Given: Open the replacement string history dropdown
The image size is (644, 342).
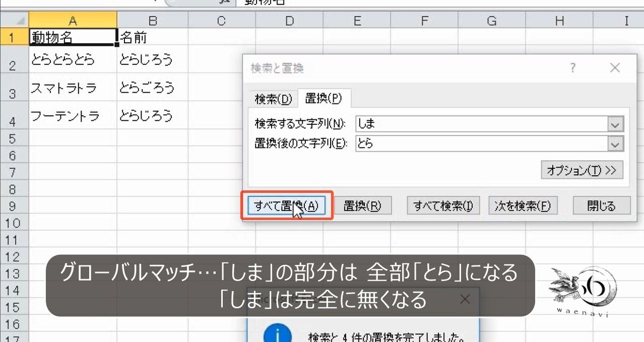Looking at the screenshot, I should coord(612,143).
